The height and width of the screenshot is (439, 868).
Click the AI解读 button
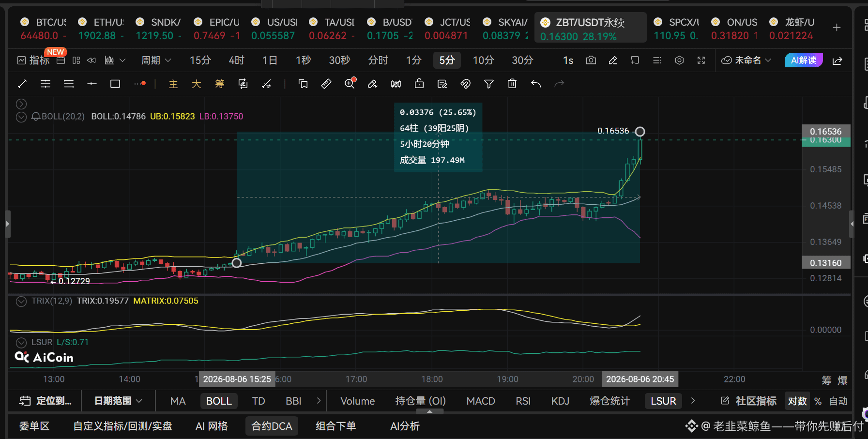coord(804,60)
